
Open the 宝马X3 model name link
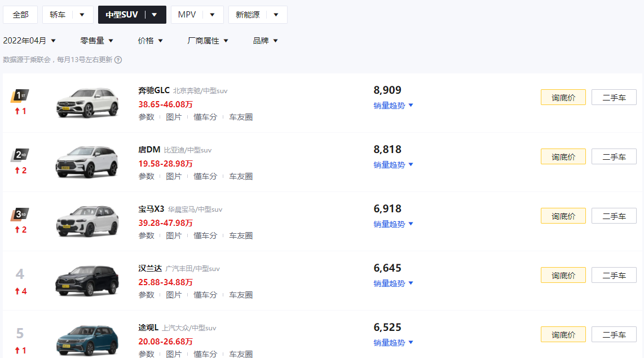pyautogui.click(x=151, y=209)
